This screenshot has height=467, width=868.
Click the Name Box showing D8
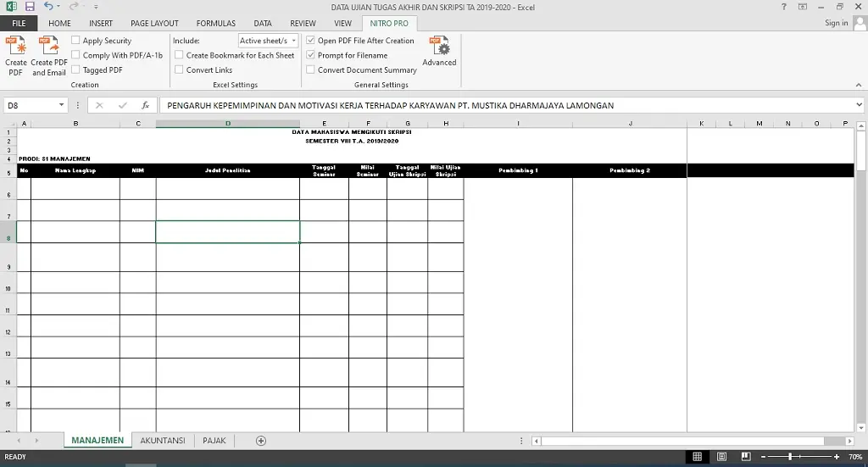31,105
